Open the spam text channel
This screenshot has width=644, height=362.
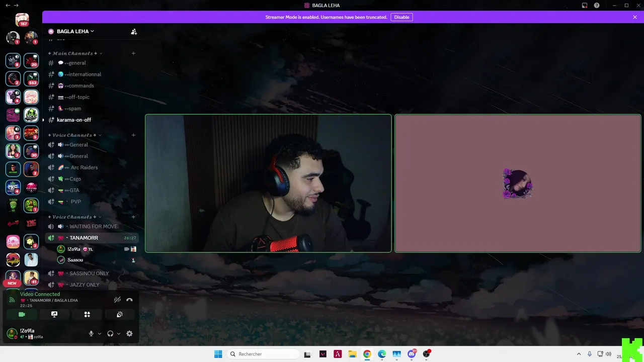pos(92,109)
